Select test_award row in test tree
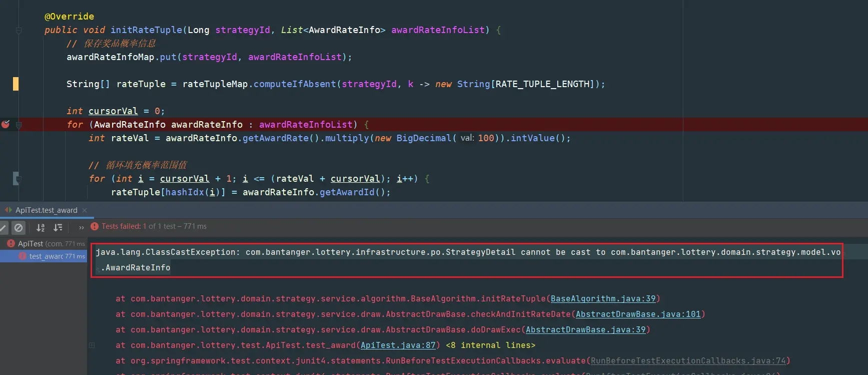 click(44, 256)
